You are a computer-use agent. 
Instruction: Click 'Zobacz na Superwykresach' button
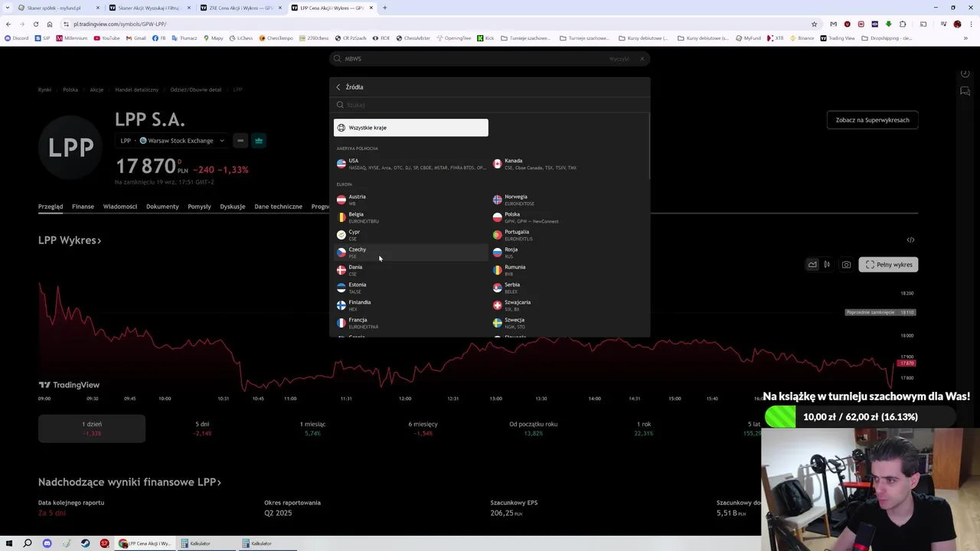pyautogui.click(x=872, y=120)
